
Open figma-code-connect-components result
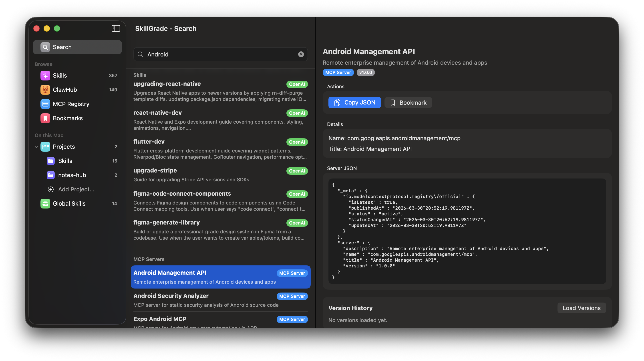click(221, 201)
